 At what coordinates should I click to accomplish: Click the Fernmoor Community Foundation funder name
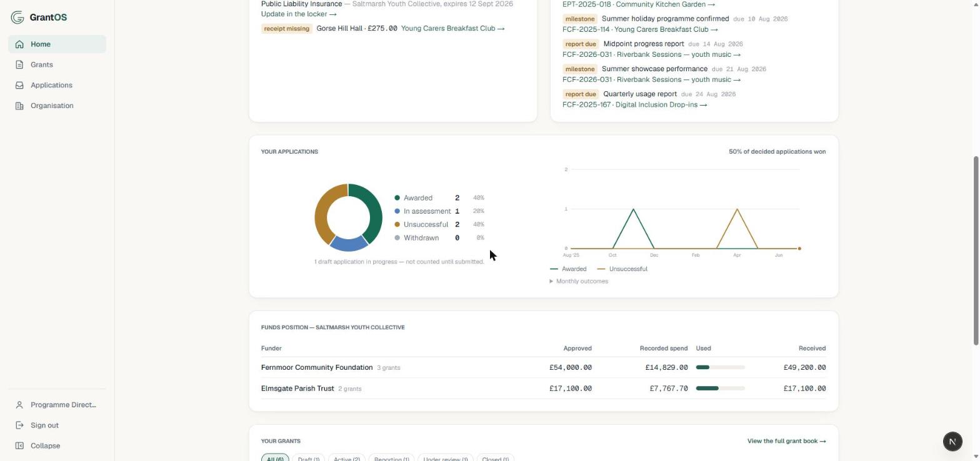pos(317,367)
